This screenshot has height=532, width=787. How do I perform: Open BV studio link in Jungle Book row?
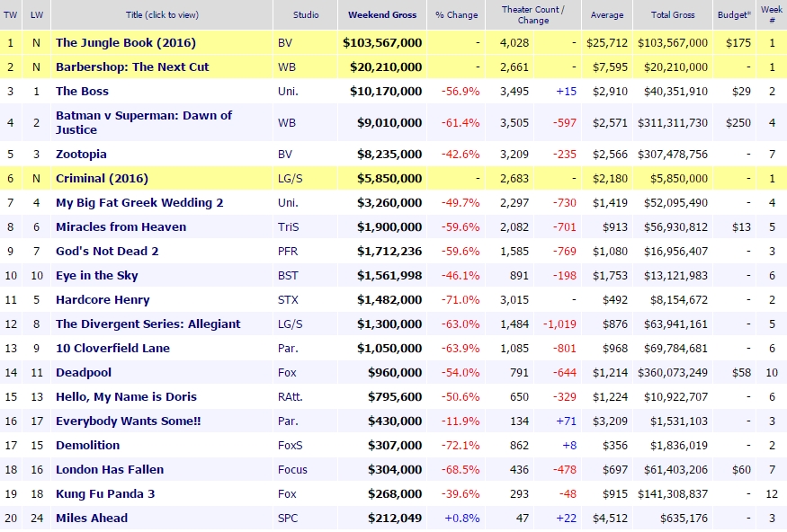[x=284, y=42]
